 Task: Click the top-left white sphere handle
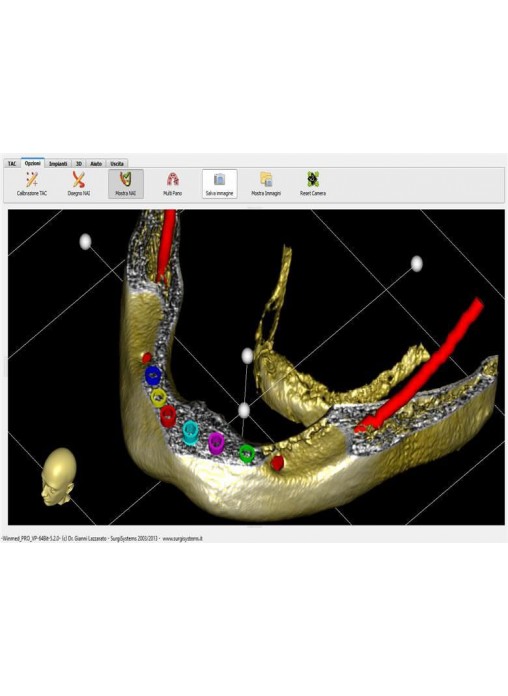tap(85, 242)
